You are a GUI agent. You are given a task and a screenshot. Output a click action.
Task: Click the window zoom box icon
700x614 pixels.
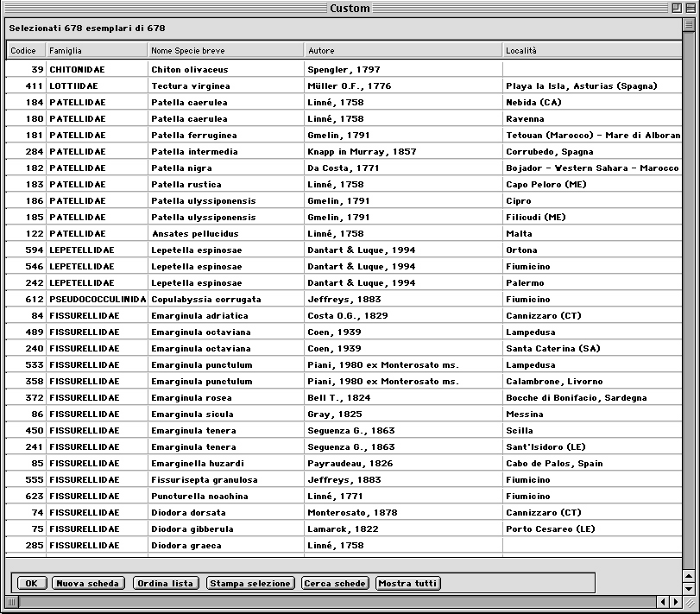coord(675,8)
